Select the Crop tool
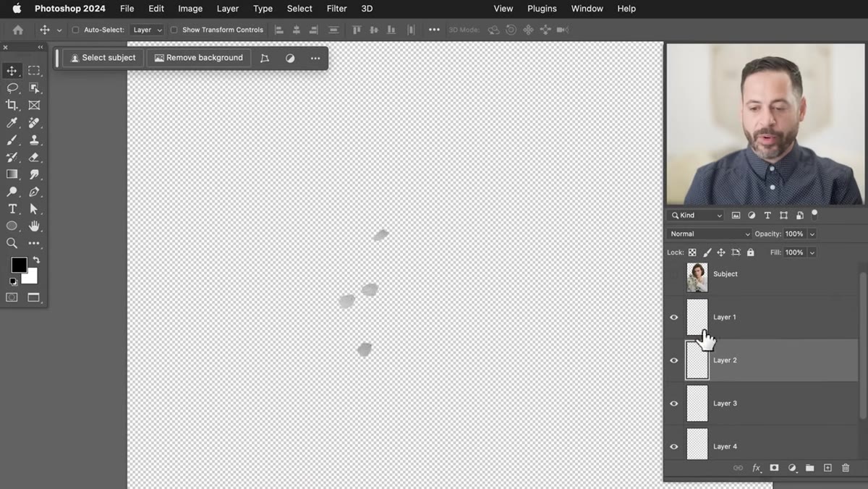This screenshot has width=868, height=489. (x=12, y=106)
